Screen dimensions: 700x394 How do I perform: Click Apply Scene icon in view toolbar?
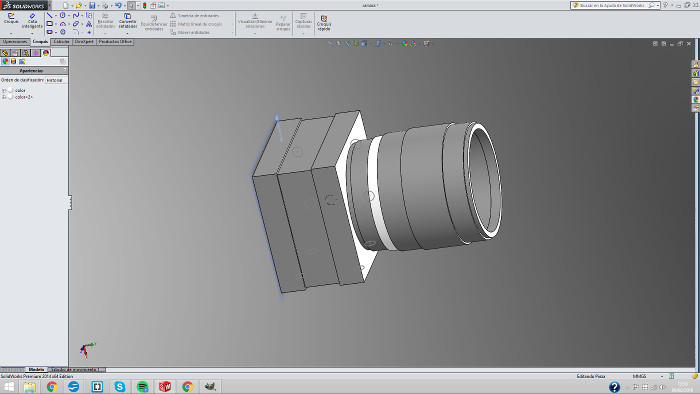[x=413, y=43]
